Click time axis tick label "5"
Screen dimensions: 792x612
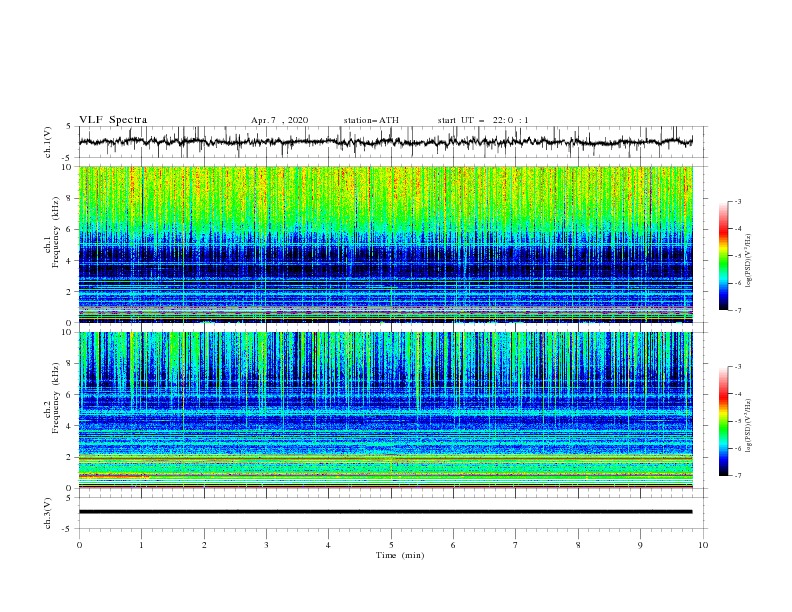click(x=391, y=545)
